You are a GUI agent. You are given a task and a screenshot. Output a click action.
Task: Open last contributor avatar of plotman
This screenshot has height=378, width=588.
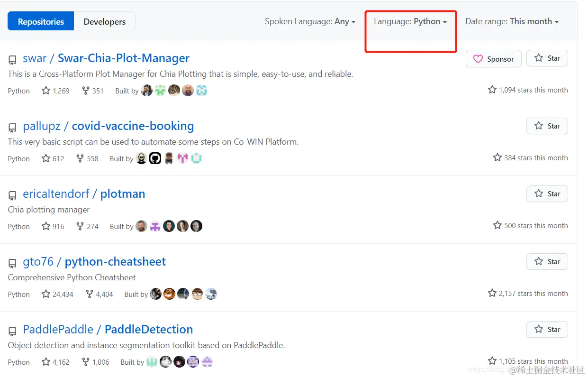tap(197, 226)
